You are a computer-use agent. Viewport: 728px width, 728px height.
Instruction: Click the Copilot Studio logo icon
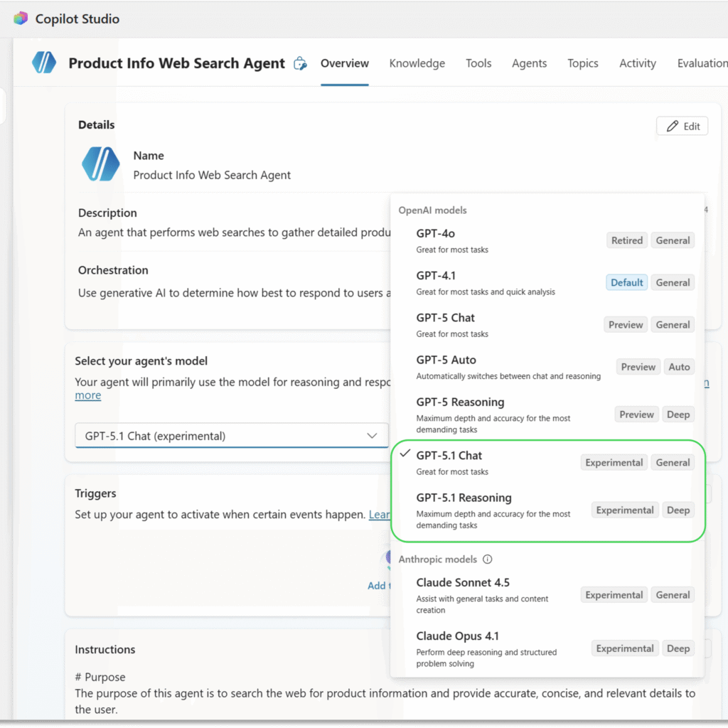coord(21,18)
